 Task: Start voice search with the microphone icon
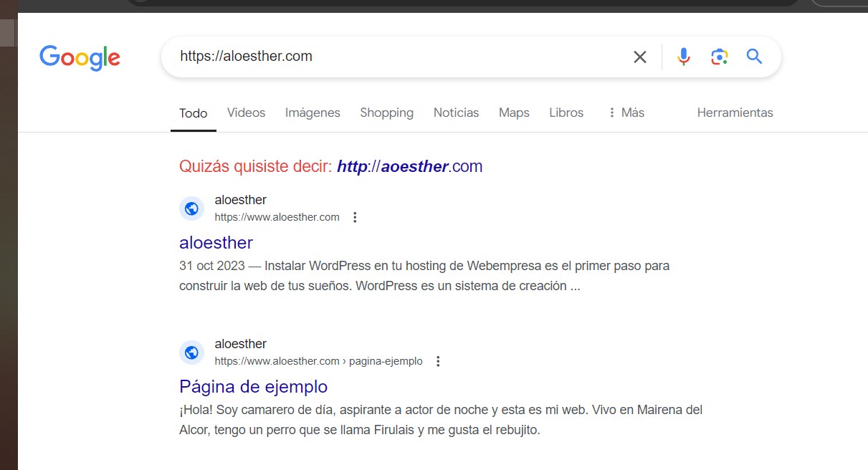[x=684, y=57]
